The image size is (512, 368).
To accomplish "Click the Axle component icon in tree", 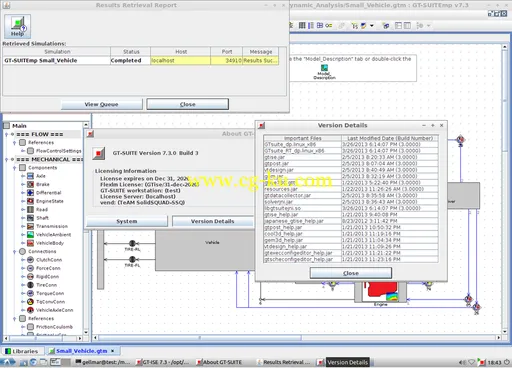I will 30,176.
